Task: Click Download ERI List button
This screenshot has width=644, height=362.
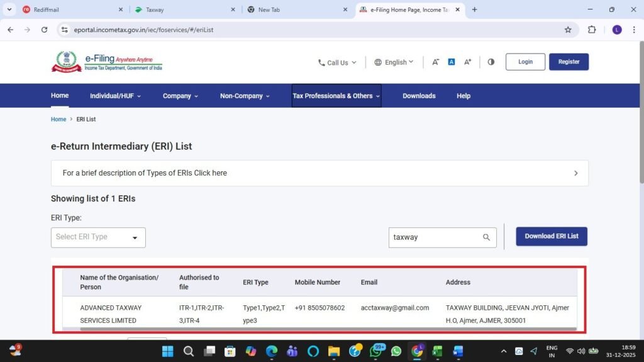Action: click(x=552, y=237)
